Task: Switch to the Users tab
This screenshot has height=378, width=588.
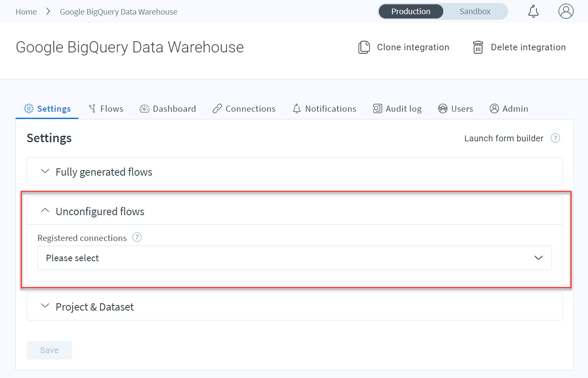Action: [456, 109]
